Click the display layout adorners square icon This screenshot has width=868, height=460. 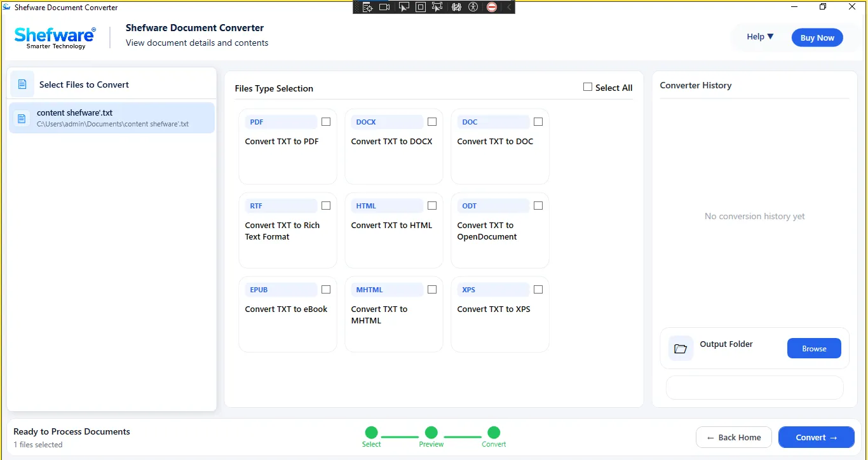click(x=420, y=7)
